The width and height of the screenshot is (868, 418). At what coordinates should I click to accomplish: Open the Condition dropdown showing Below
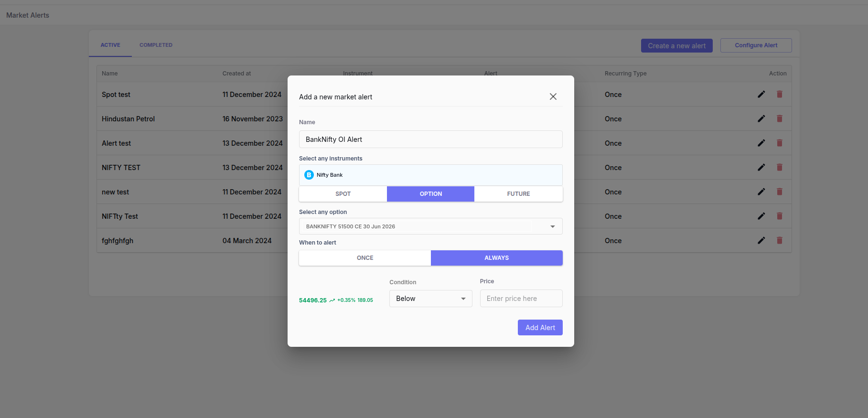tap(431, 299)
